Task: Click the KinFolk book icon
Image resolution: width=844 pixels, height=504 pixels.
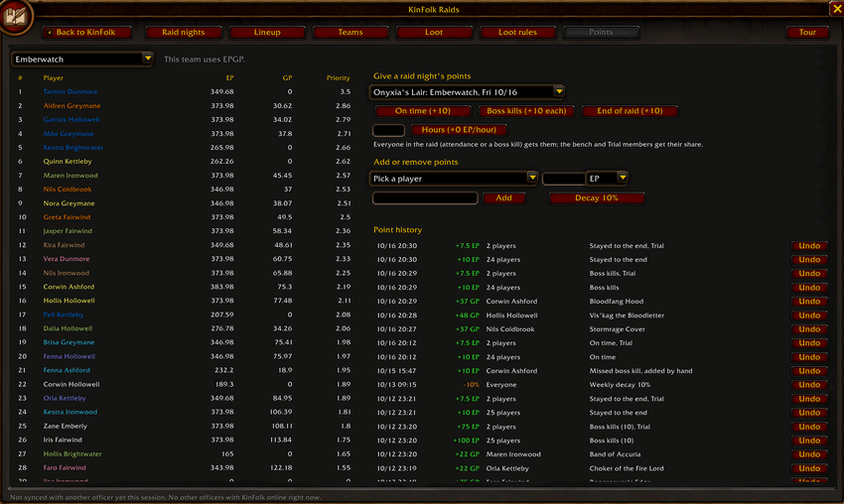Action: [16, 16]
